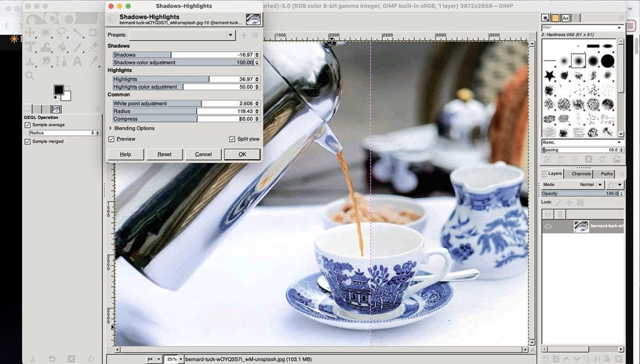Reset colors to default black and white
Image resolution: width=640 pixels, height=364 pixels.
[56, 98]
